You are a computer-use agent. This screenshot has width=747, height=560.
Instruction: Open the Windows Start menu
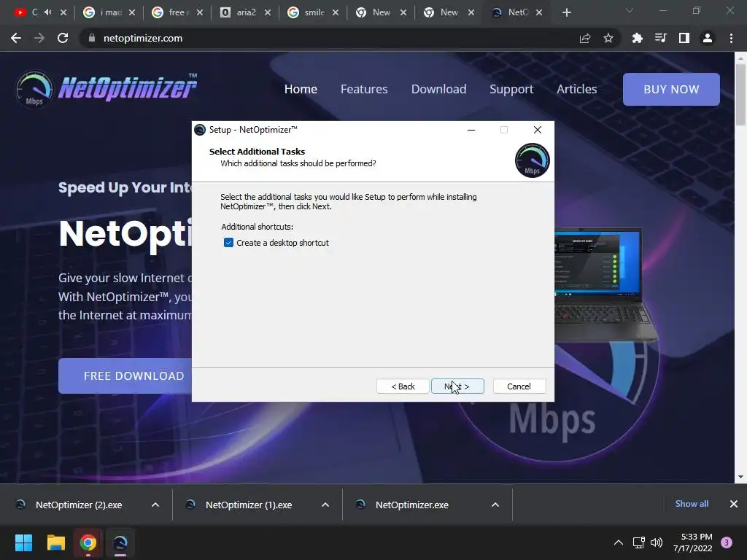(23, 542)
